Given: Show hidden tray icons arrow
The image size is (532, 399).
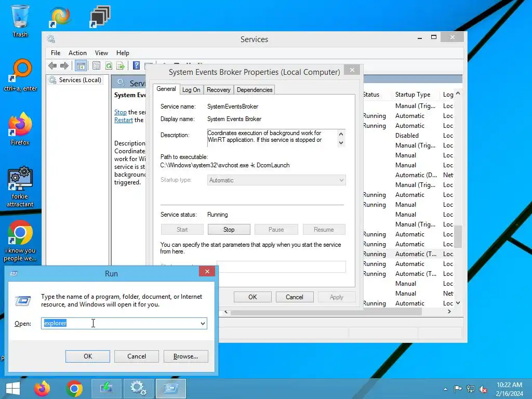Looking at the screenshot, I should pos(445,389).
